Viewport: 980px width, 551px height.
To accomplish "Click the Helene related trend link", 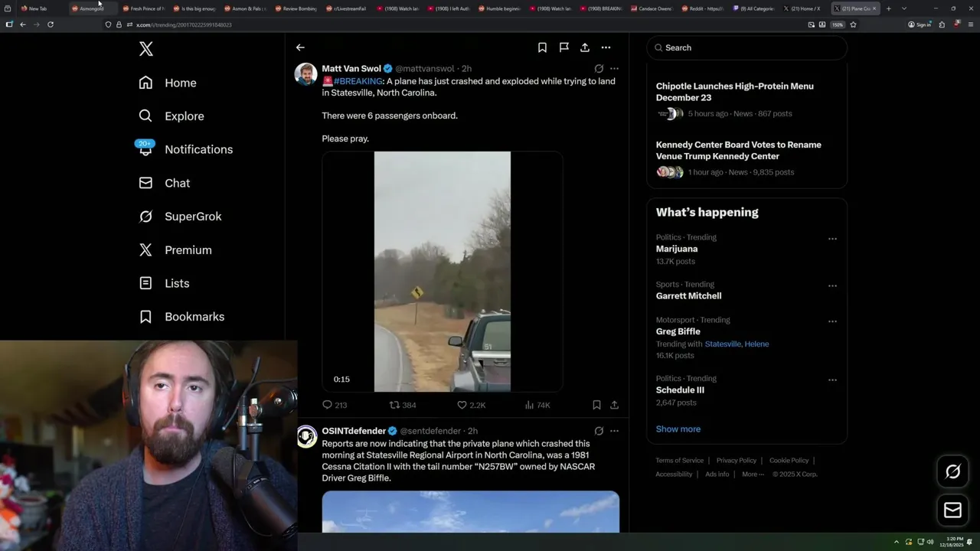I will tap(756, 344).
